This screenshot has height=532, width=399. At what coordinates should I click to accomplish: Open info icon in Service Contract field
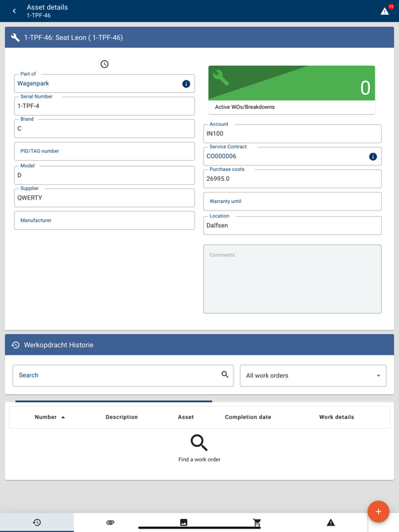pos(373,157)
